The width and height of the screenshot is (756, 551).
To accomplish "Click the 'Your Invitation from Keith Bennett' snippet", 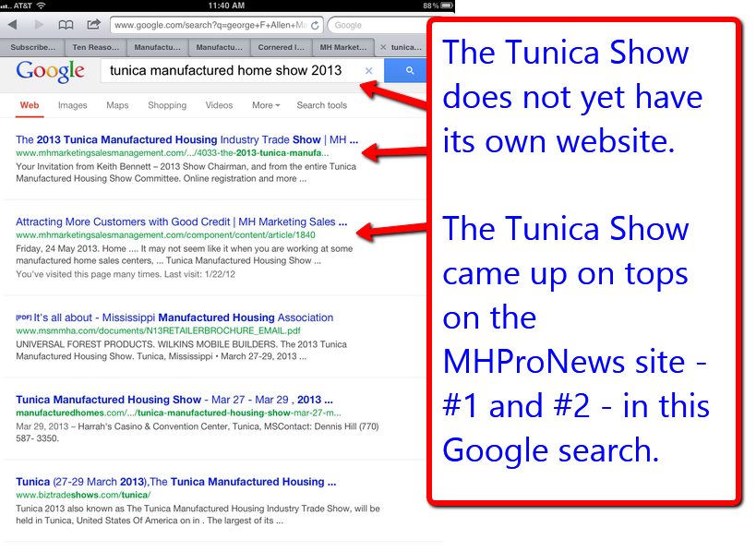I will [186, 173].
